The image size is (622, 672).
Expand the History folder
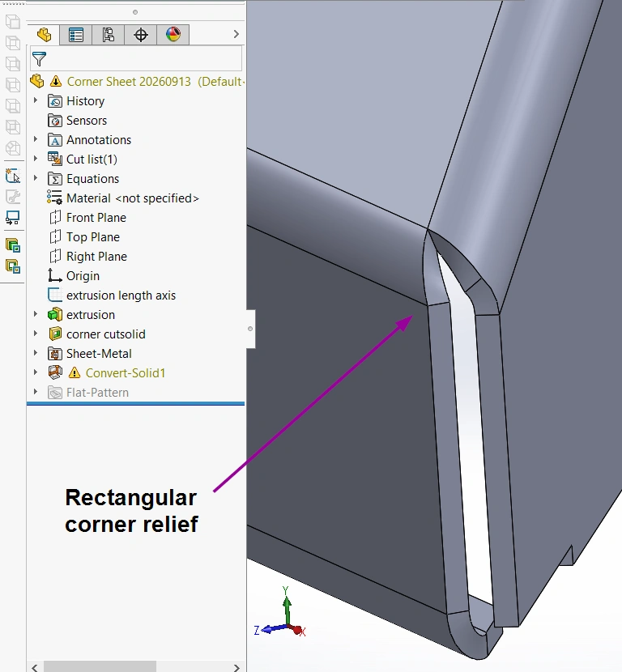tap(36, 100)
